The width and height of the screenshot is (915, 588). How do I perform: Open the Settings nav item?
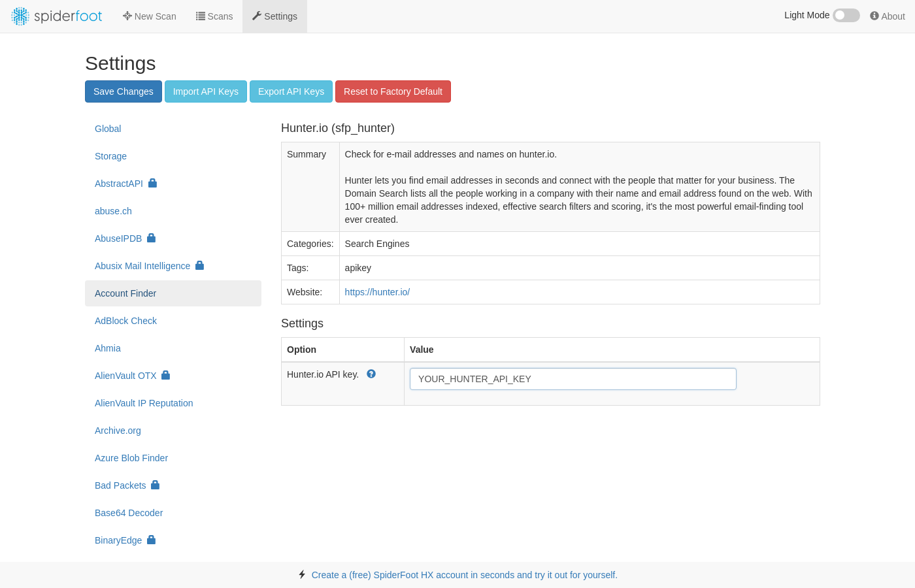tap(274, 16)
